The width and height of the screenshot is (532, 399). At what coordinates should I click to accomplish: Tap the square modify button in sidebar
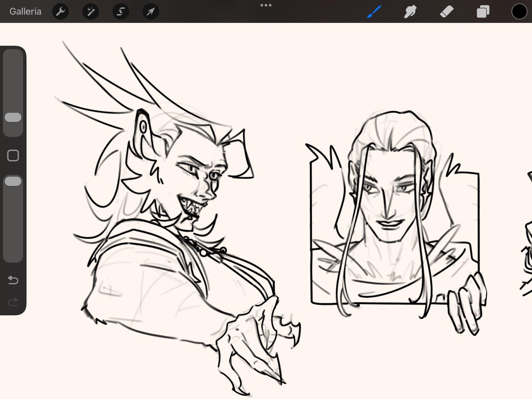[13, 156]
